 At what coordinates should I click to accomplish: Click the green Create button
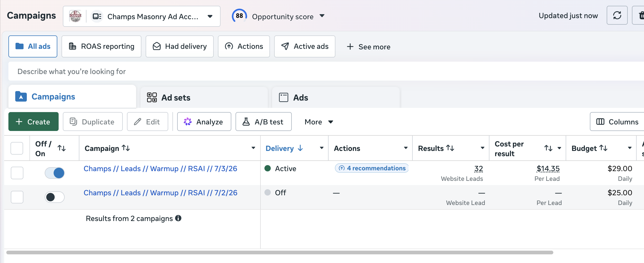[33, 122]
